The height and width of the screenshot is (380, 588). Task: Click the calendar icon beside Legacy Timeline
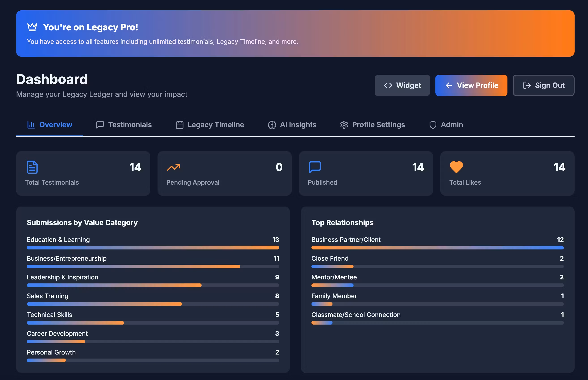179,125
